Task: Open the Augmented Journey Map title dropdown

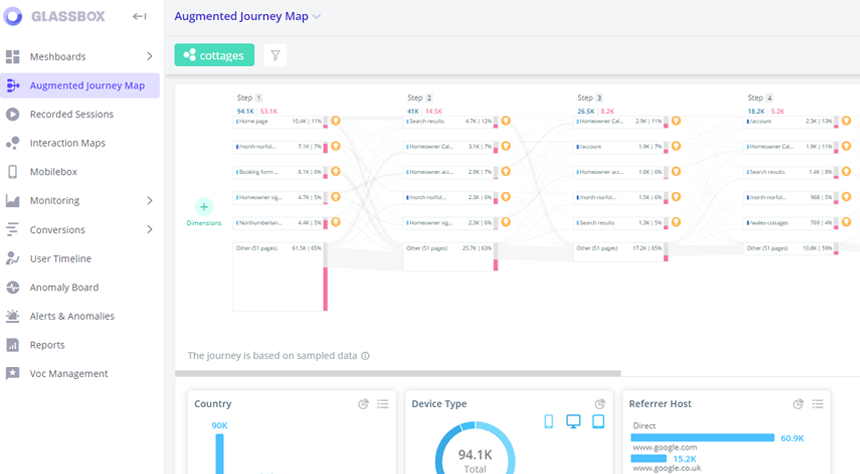Action: 317,17
